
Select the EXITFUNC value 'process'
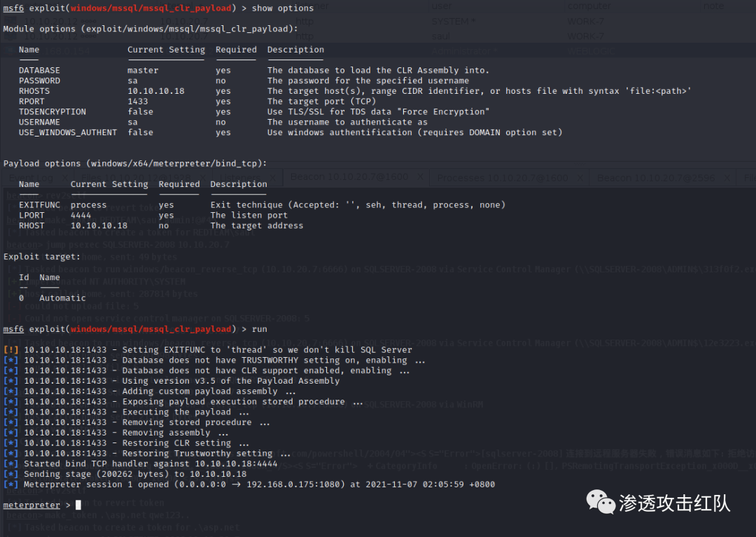[89, 205]
